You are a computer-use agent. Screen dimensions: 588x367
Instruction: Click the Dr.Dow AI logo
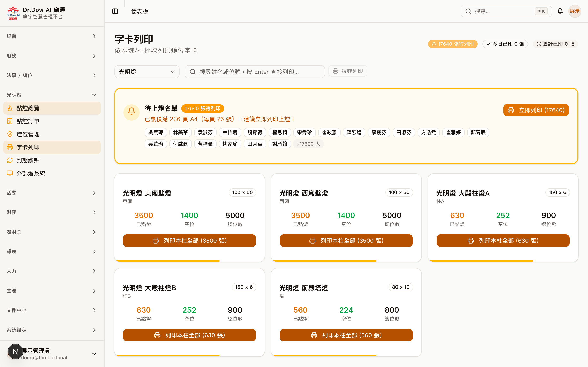tap(13, 13)
